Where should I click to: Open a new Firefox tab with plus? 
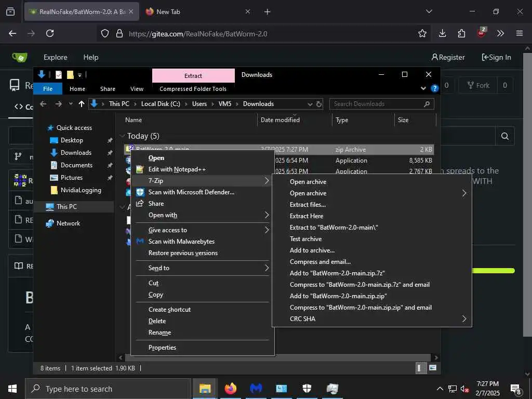268,12
